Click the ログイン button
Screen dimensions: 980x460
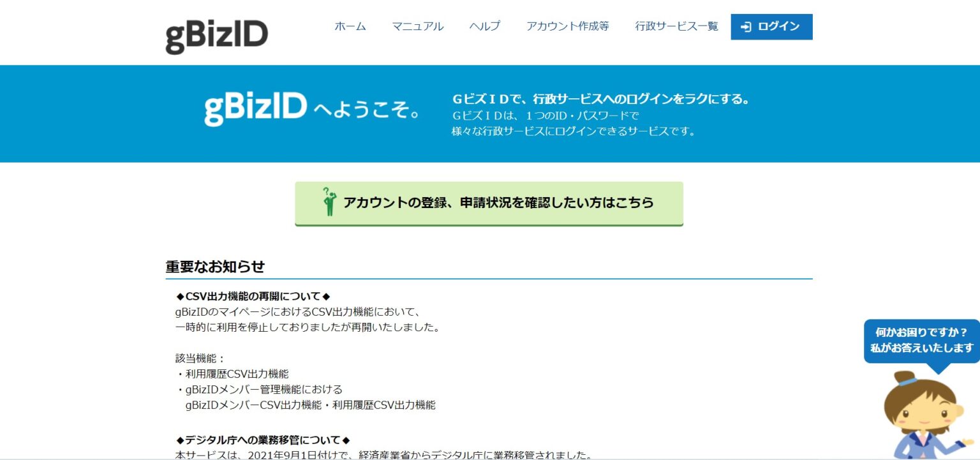771,26
